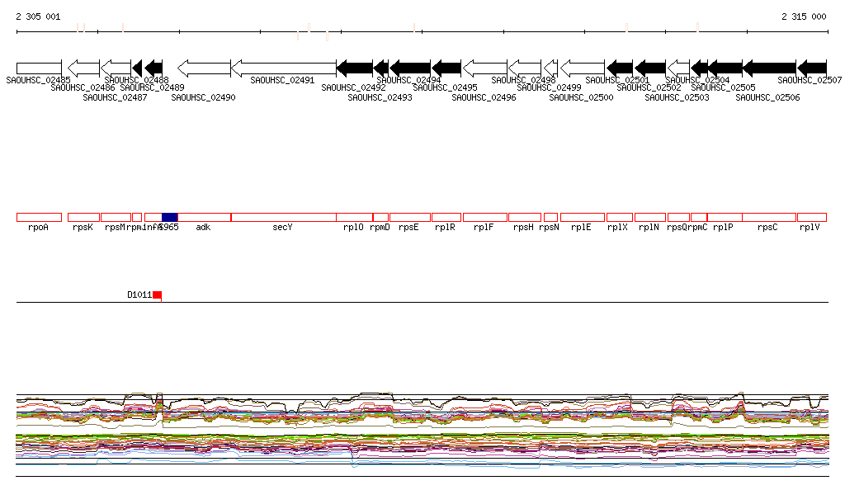This screenshot has height=504, width=845.
Task: Open the adk gene label
Action: 203,228
